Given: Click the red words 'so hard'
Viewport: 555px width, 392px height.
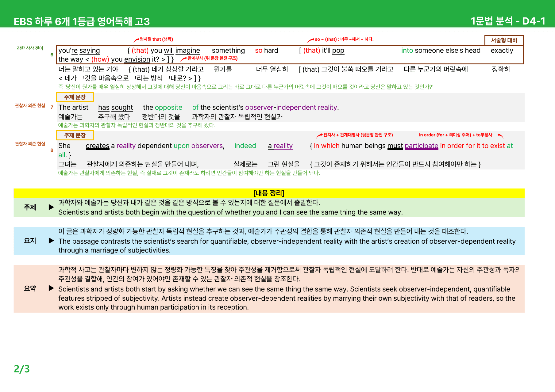Looking at the screenshot, I should click(x=267, y=50).
